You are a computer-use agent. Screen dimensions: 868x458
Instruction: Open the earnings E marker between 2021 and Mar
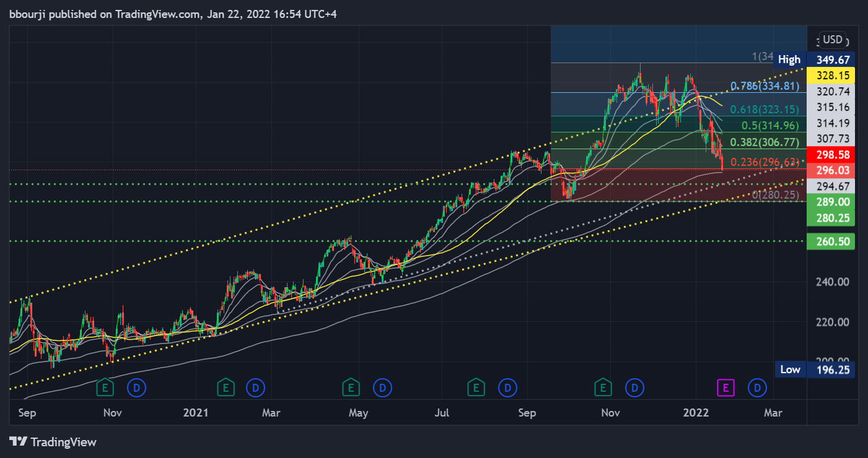coord(226,388)
